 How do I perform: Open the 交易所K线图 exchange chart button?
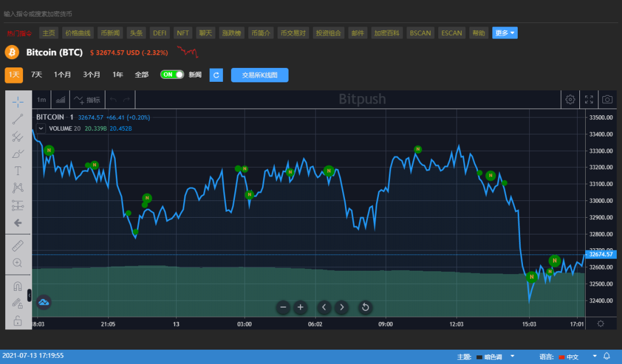pos(260,75)
